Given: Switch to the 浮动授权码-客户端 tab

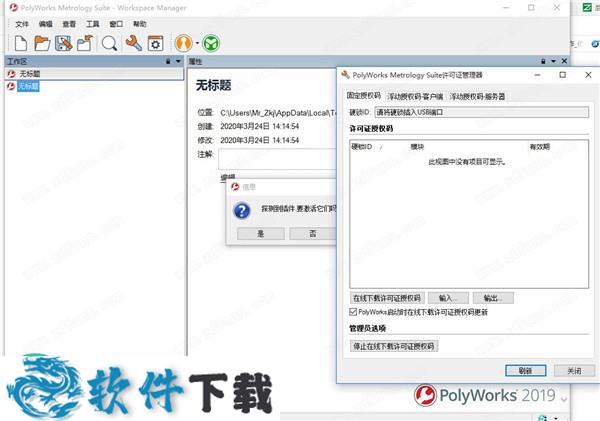Looking at the screenshot, I should pos(415,96).
